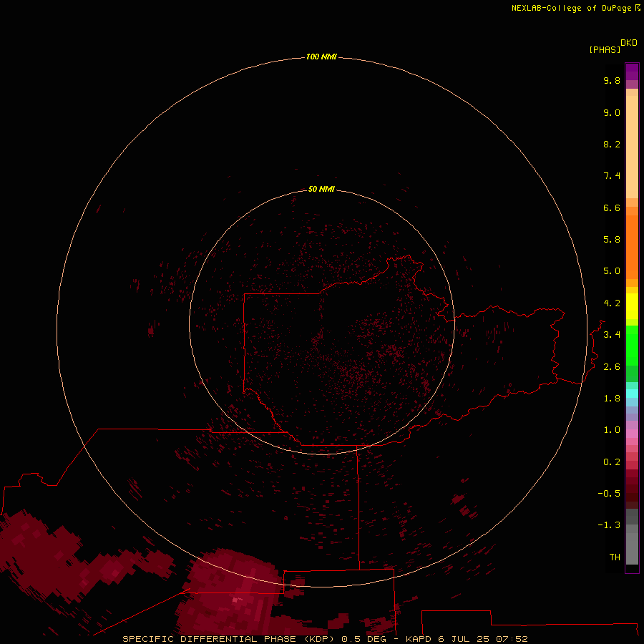Click the DKD product code label

pyautogui.click(x=629, y=43)
